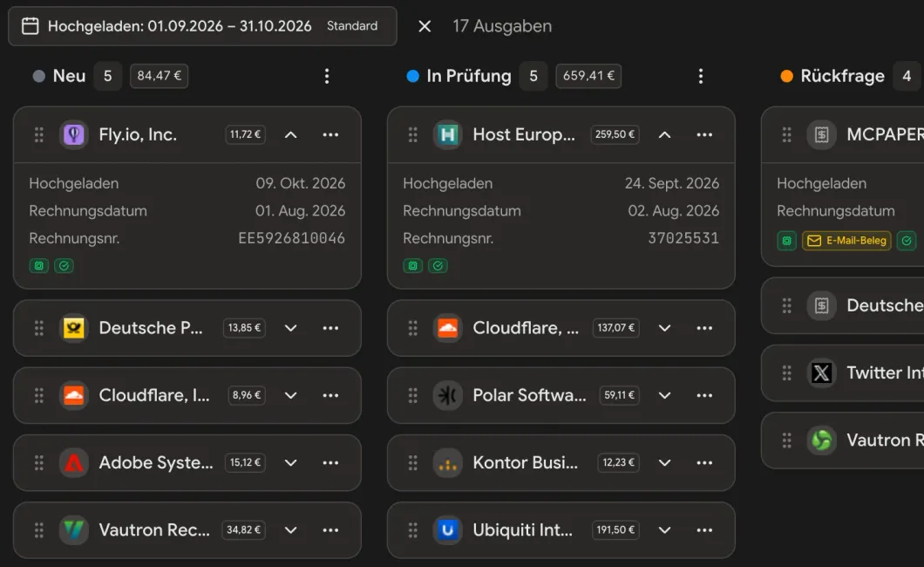
Task: Collapse the Fly.io, Inc. card
Action: click(x=290, y=134)
